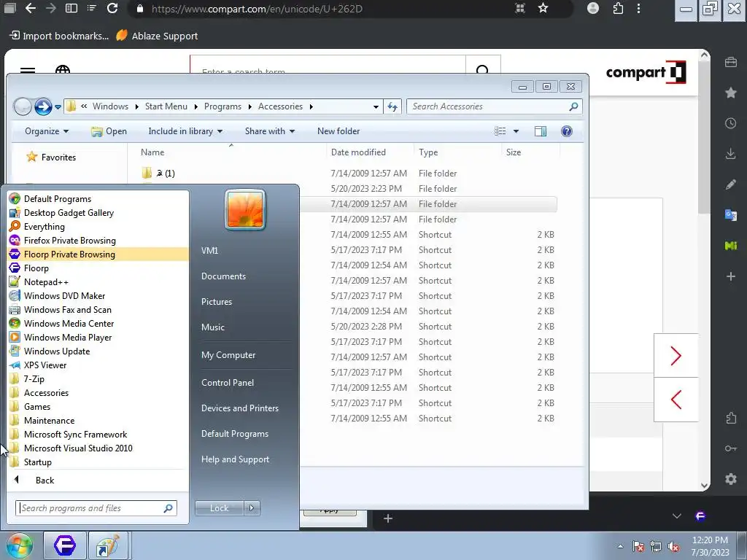Open the QR code icon in address bar

click(x=519, y=8)
